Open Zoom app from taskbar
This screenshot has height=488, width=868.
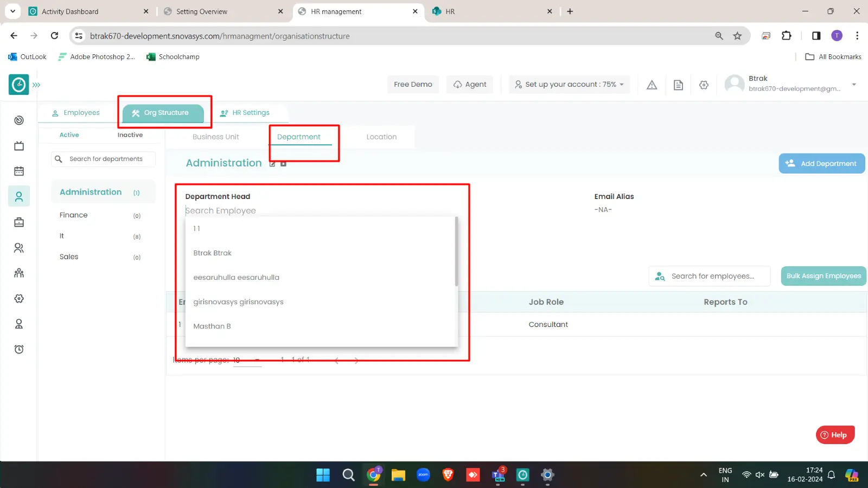pyautogui.click(x=423, y=475)
